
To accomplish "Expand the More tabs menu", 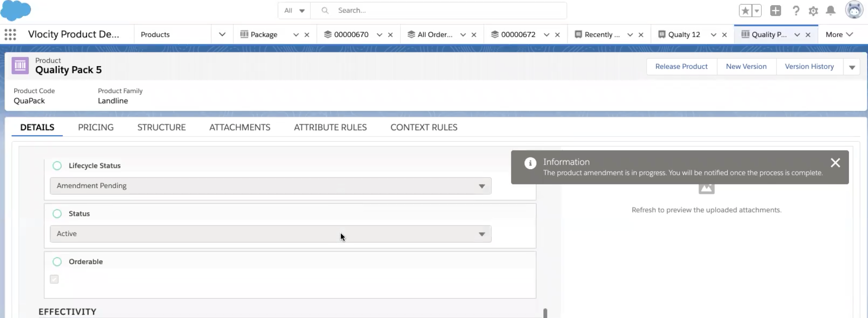I will click(x=839, y=35).
